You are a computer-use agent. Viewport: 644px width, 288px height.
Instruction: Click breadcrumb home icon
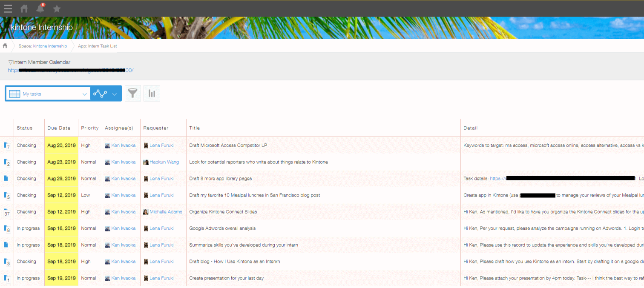coord(5,46)
